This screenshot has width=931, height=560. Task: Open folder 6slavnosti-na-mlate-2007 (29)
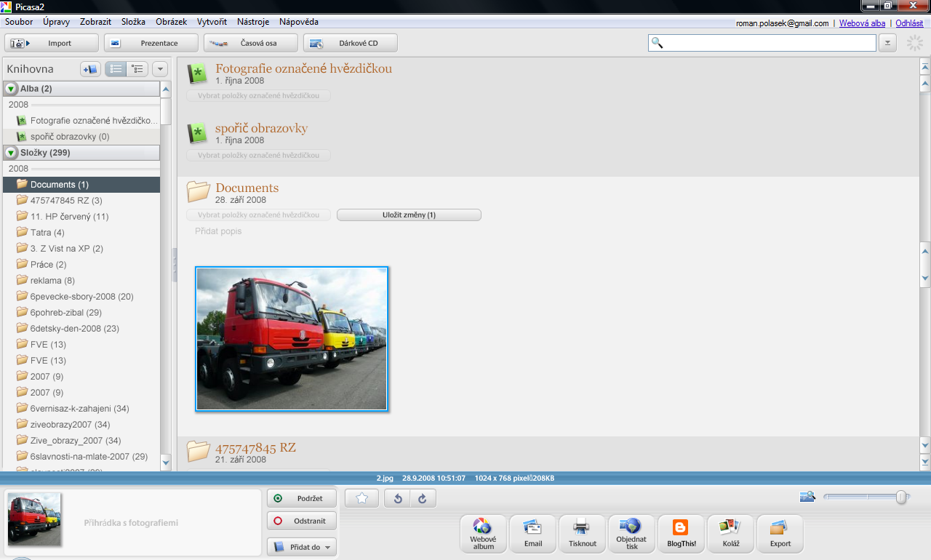(81, 457)
